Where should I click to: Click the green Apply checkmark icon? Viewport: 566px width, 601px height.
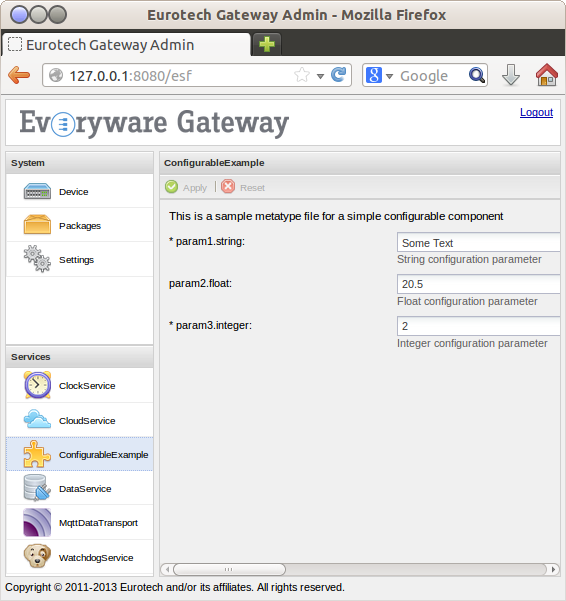pos(171,187)
